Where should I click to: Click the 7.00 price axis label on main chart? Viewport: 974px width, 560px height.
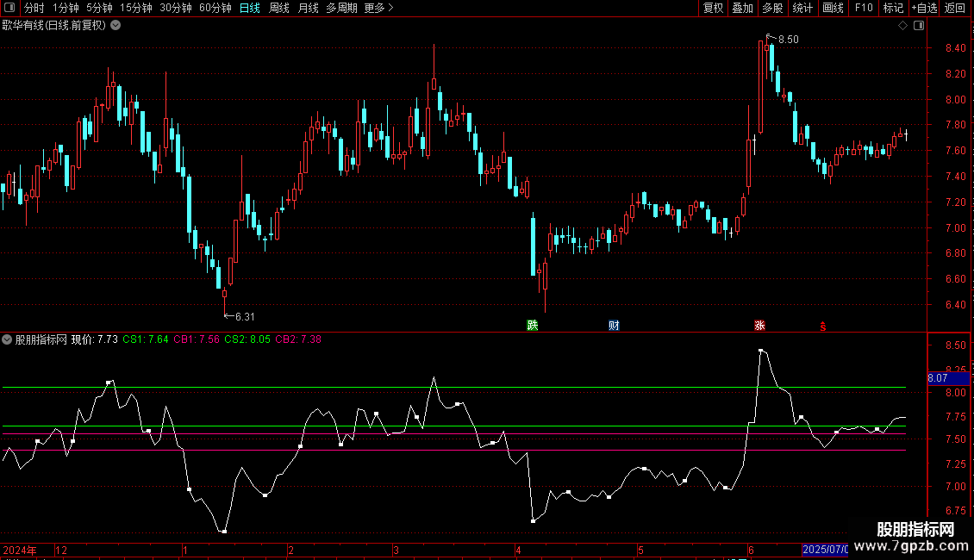click(x=955, y=228)
